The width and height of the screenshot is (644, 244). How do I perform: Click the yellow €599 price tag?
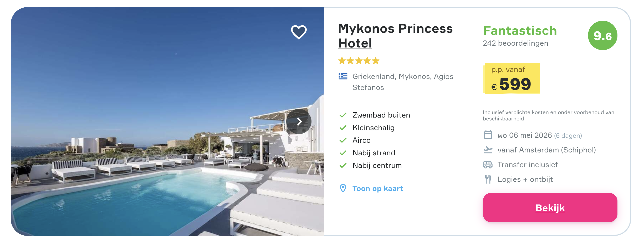[511, 79]
